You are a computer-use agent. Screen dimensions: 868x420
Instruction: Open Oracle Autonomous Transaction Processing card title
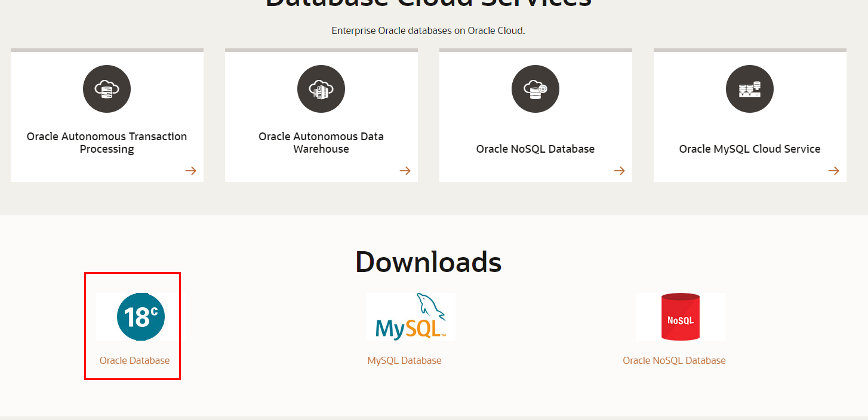click(107, 143)
